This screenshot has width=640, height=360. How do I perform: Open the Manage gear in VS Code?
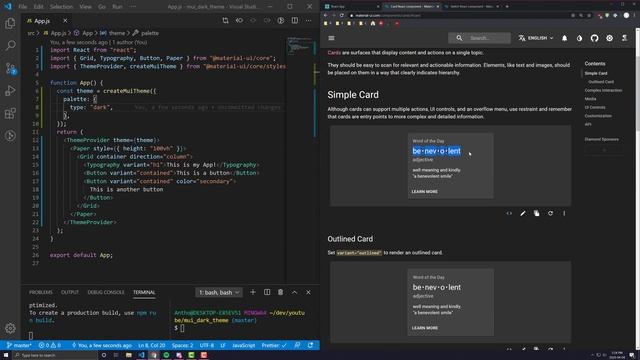click(10, 328)
